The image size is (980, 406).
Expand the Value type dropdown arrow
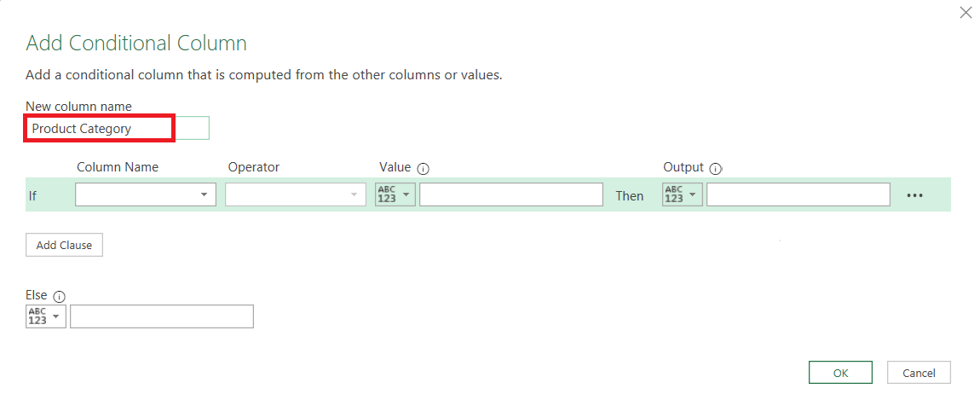406,194
